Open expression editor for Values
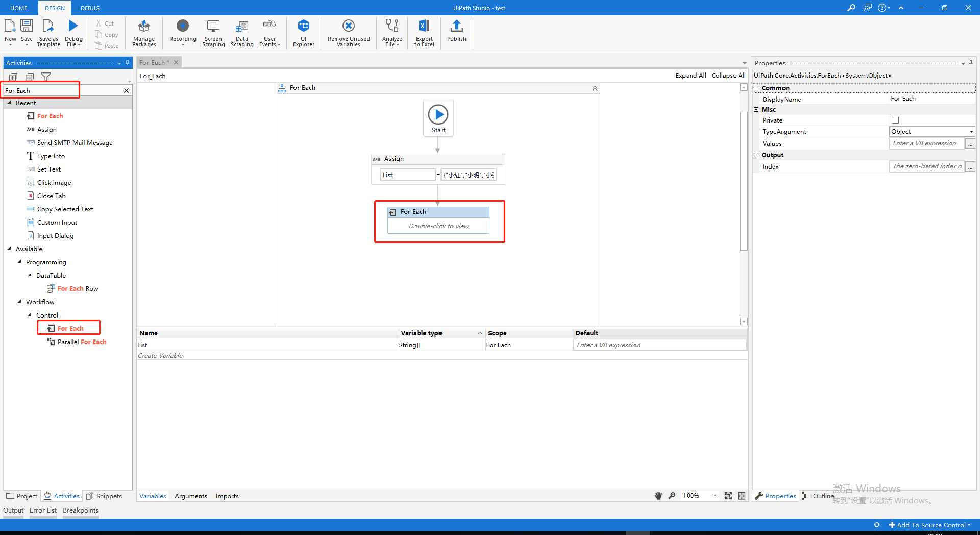The height and width of the screenshot is (535, 980). [970, 144]
